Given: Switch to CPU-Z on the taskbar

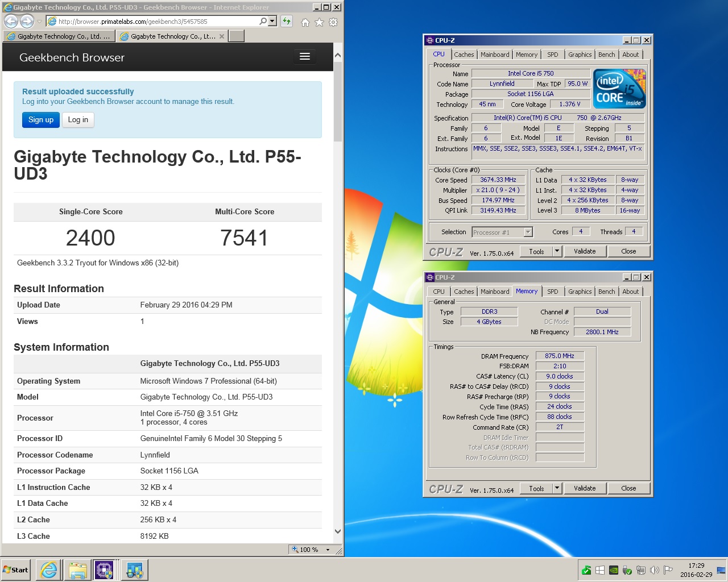Looking at the screenshot, I should tap(105, 569).
